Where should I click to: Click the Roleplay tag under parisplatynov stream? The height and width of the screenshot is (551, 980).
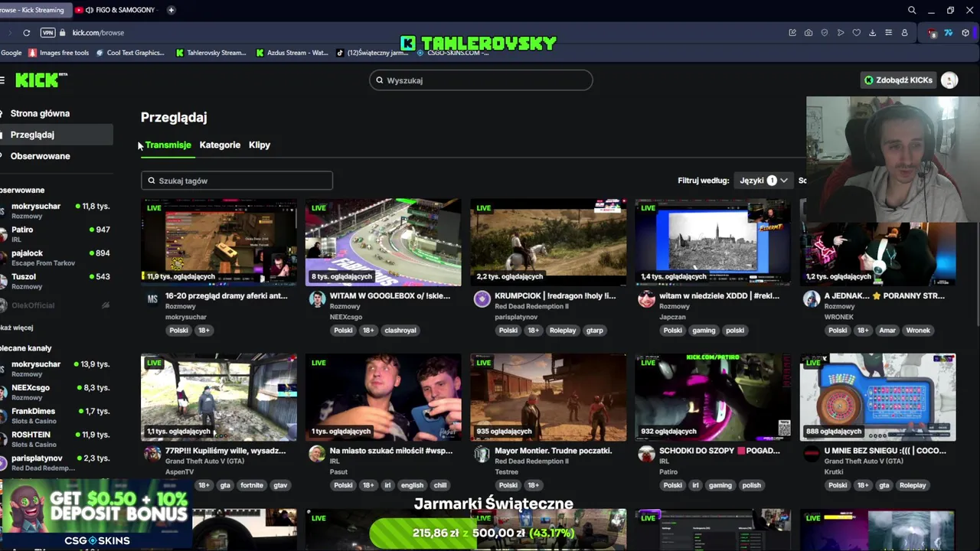(562, 331)
